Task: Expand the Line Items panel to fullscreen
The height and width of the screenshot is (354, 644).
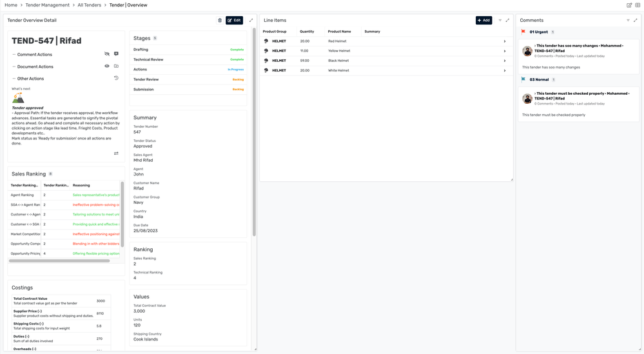Action: click(x=507, y=20)
